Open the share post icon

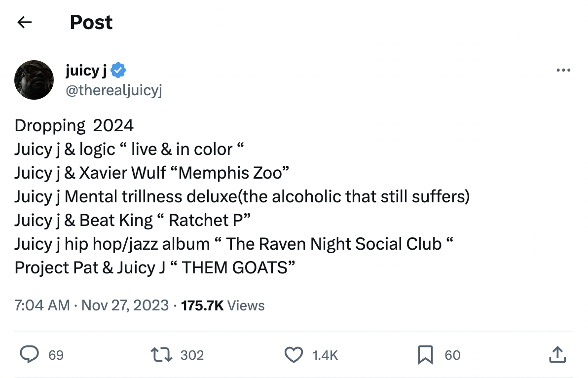(x=556, y=355)
